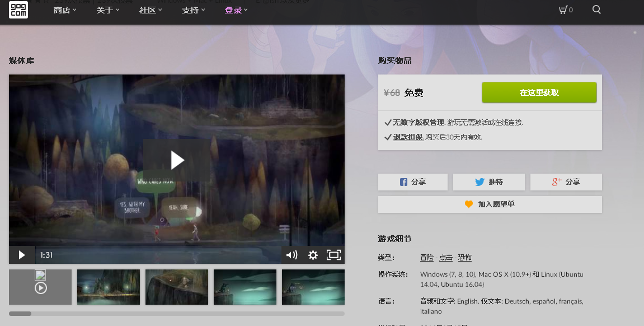Toggle fullscreen video mode
The width and height of the screenshot is (644, 326).
(333, 255)
